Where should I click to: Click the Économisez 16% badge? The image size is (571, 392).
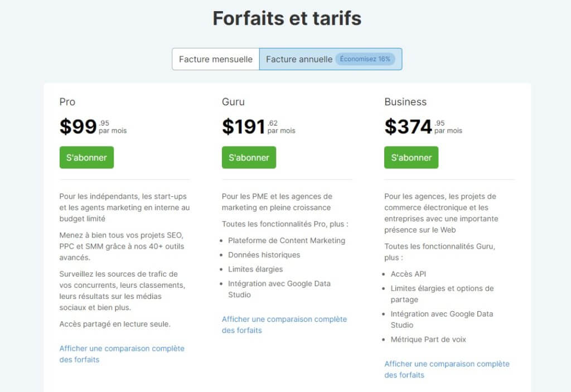pyautogui.click(x=365, y=59)
